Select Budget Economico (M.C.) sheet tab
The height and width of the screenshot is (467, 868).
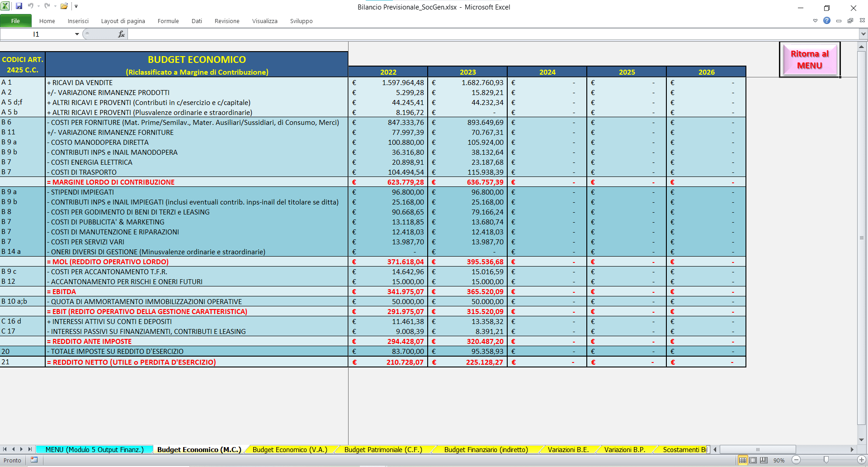click(199, 449)
